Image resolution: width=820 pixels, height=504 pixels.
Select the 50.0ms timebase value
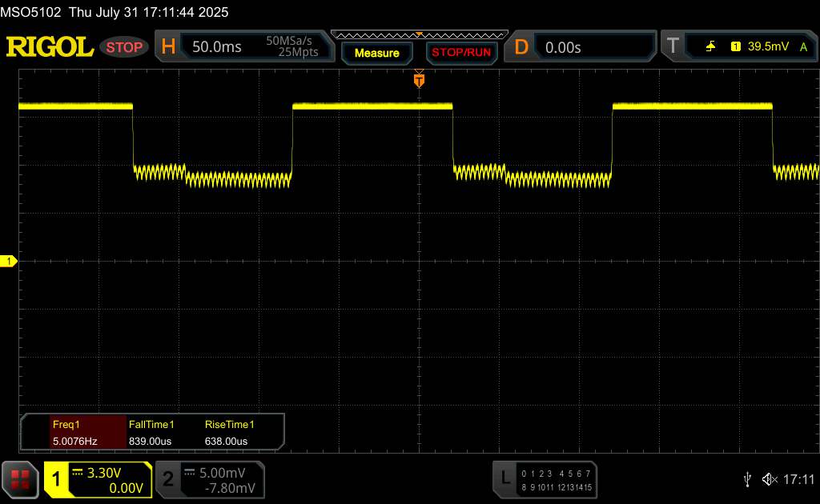pyautogui.click(x=216, y=47)
